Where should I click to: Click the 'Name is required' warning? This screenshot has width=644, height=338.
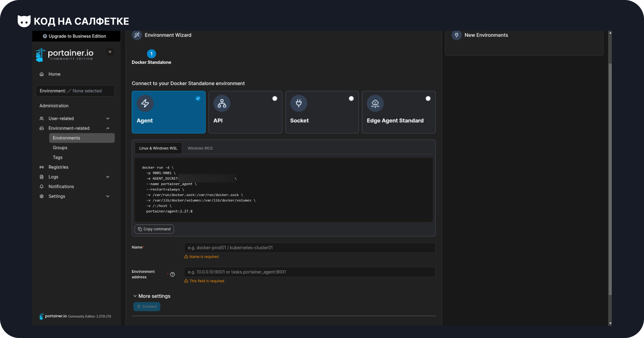click(x=201, y=257)
